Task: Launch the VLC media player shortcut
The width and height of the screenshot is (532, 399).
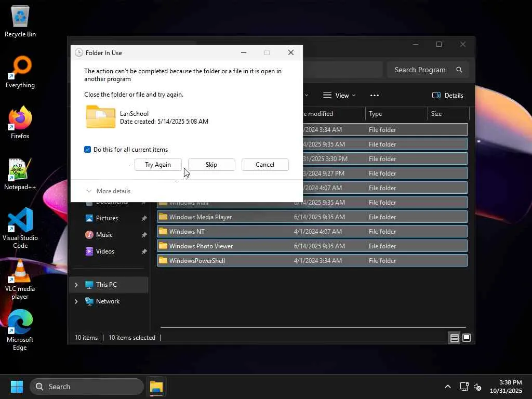Action: 20,279
